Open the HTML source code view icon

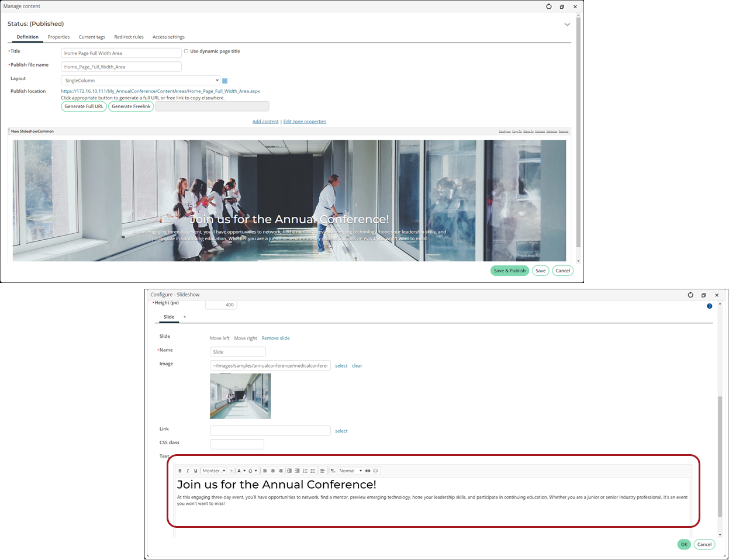coord(375,471)
